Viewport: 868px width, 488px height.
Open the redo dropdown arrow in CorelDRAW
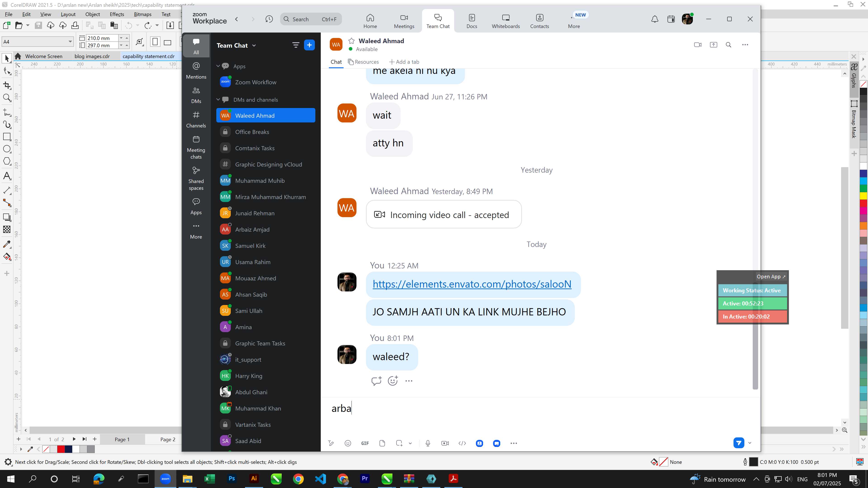[x=157, y=25]
